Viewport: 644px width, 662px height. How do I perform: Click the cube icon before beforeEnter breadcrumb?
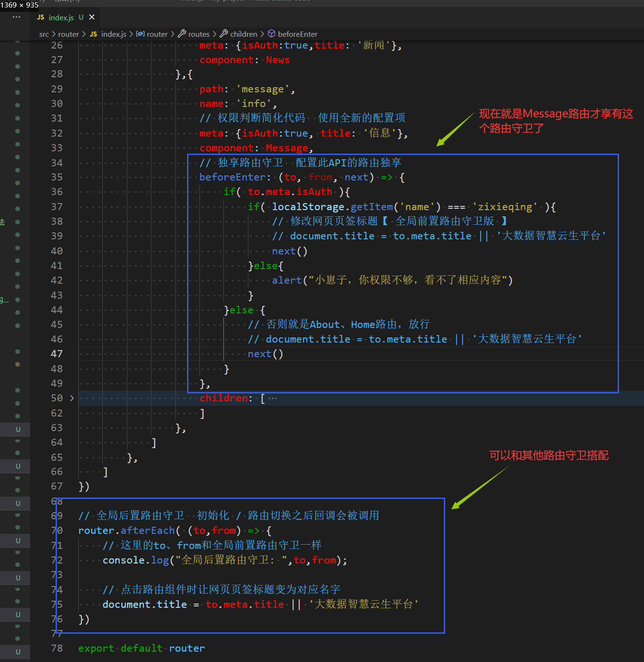click(x=271, y=34)
